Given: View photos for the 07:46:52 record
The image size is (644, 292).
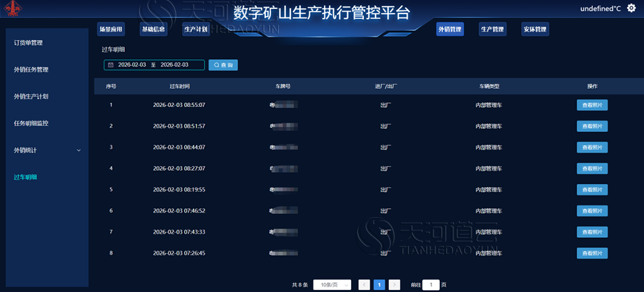Looking at the screenshot, I should coord(592,211).
